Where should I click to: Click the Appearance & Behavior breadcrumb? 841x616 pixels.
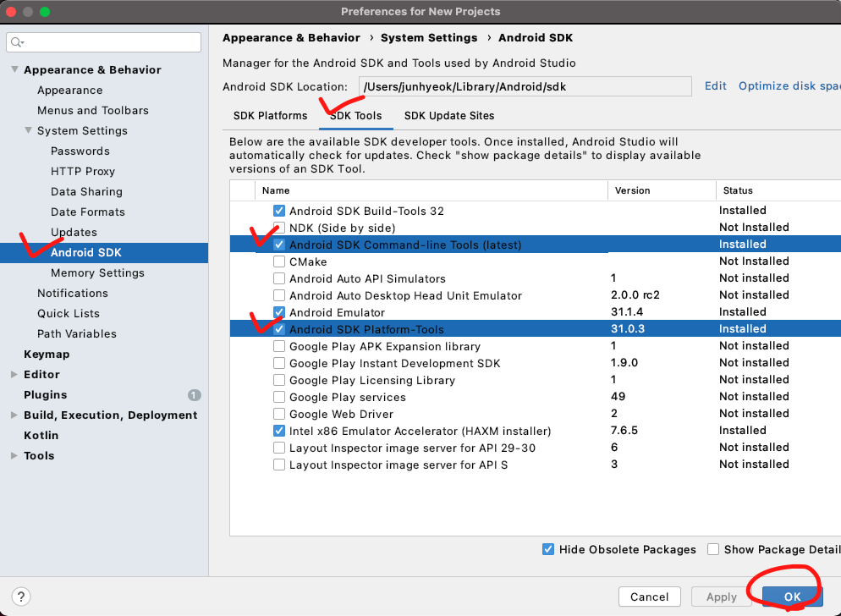tap(291, 37)
